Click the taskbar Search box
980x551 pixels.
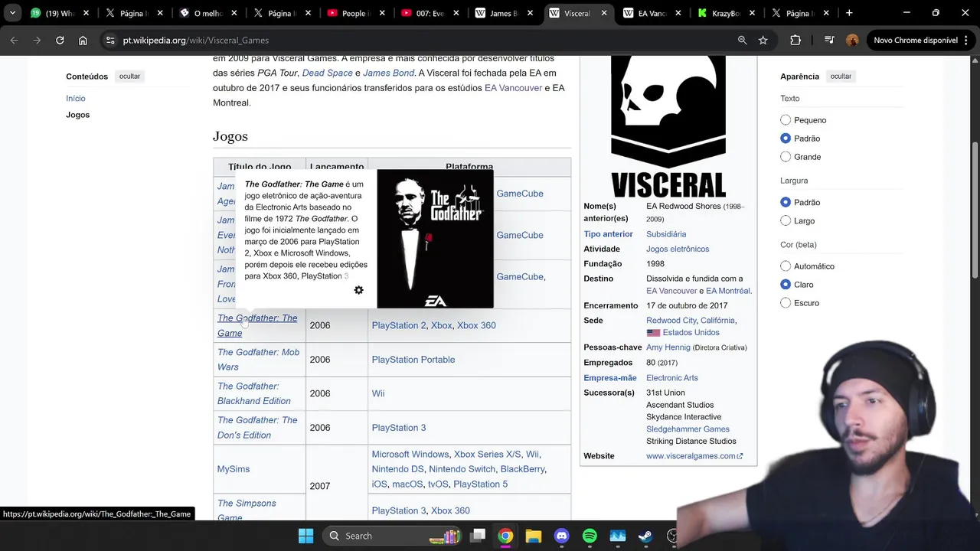tap(392, 536)
